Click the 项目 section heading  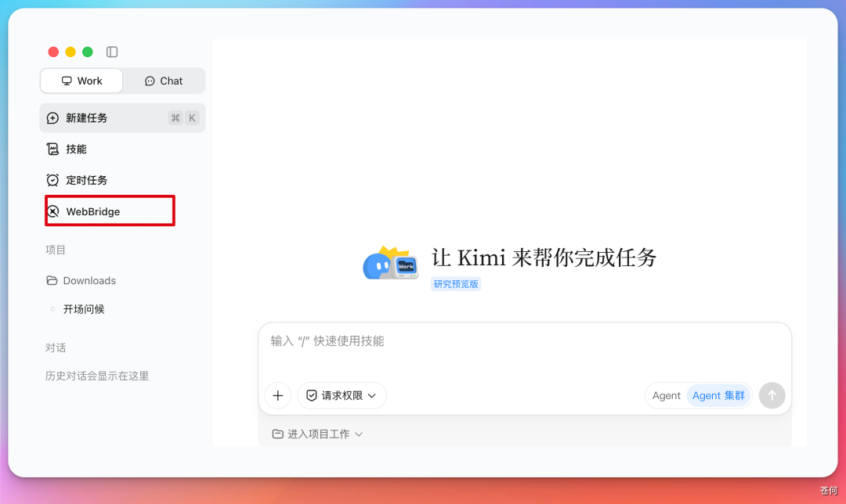[56, 250]
